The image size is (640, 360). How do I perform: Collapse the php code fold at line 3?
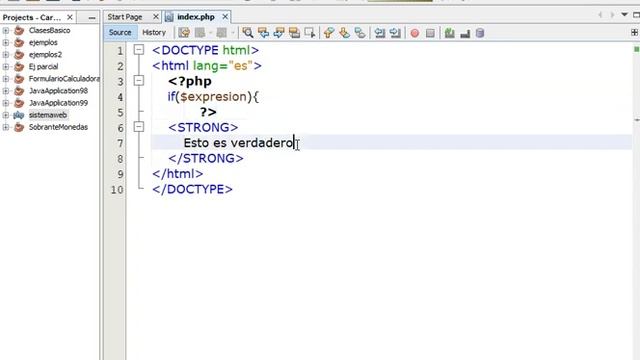pyautogui.click(x=139, y=80)
